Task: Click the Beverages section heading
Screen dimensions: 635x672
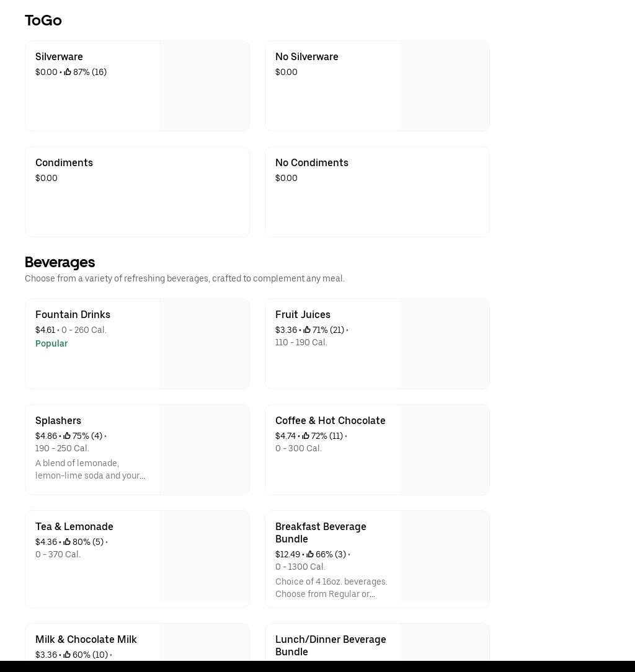Action: coord(60,262)
